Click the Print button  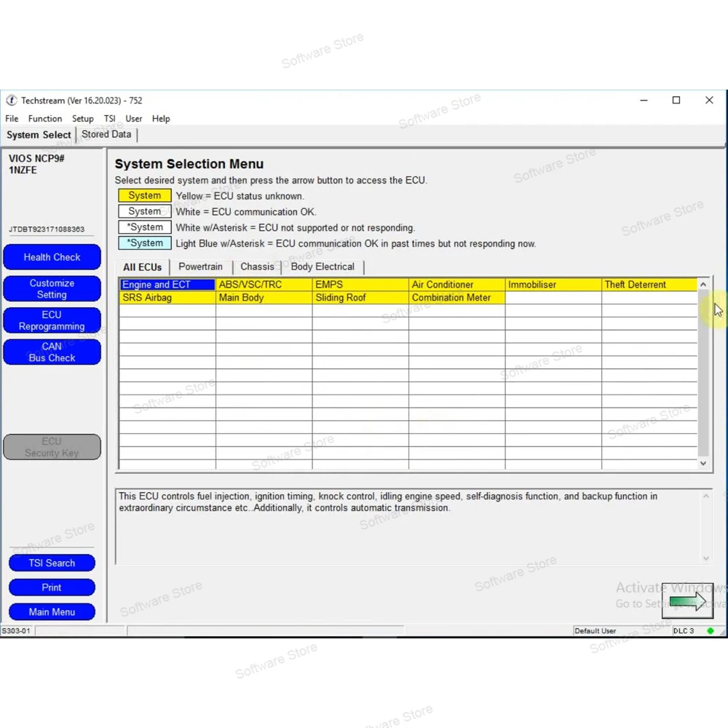[52, 587]
